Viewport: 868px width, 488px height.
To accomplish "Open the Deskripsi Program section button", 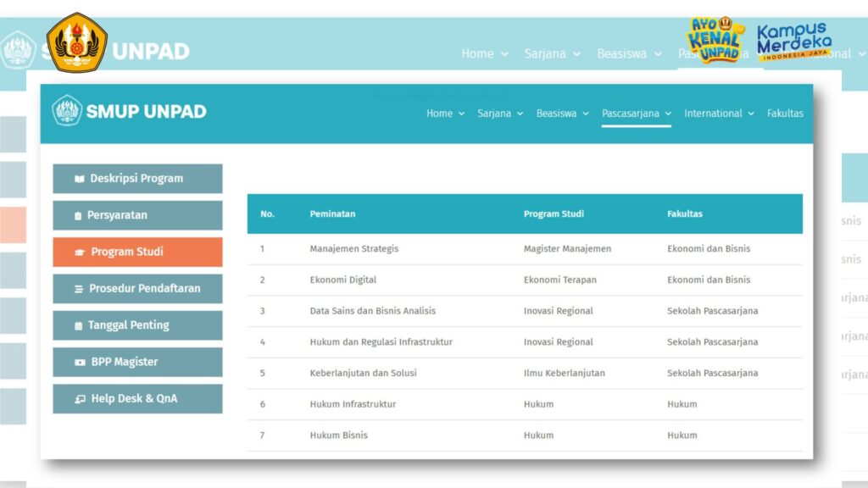I will [138, 179].
